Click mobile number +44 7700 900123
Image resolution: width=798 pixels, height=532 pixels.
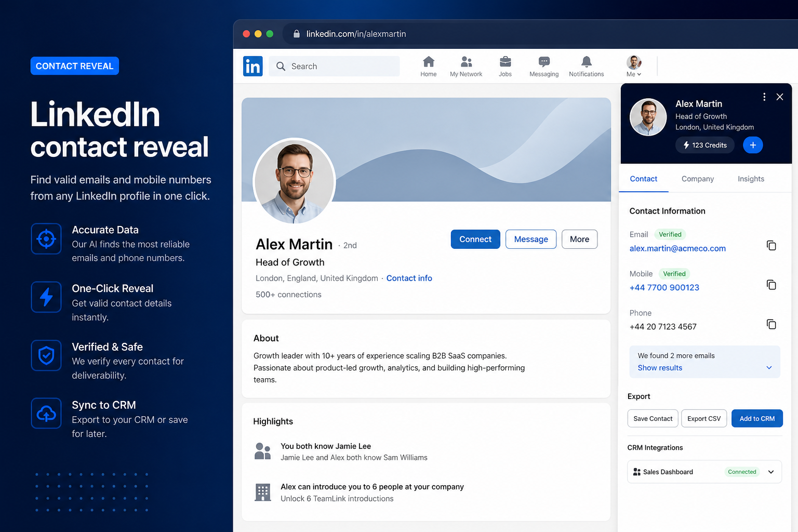(x=664, y=287)
